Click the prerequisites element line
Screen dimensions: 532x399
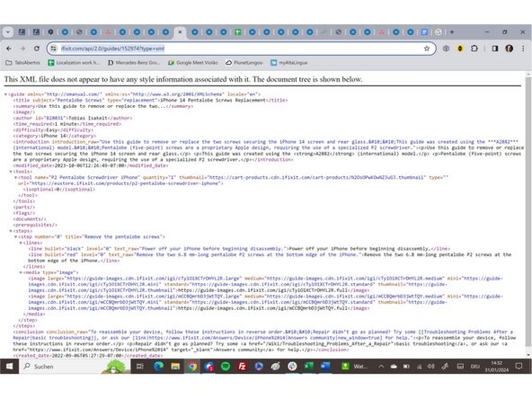coord(35,225)
